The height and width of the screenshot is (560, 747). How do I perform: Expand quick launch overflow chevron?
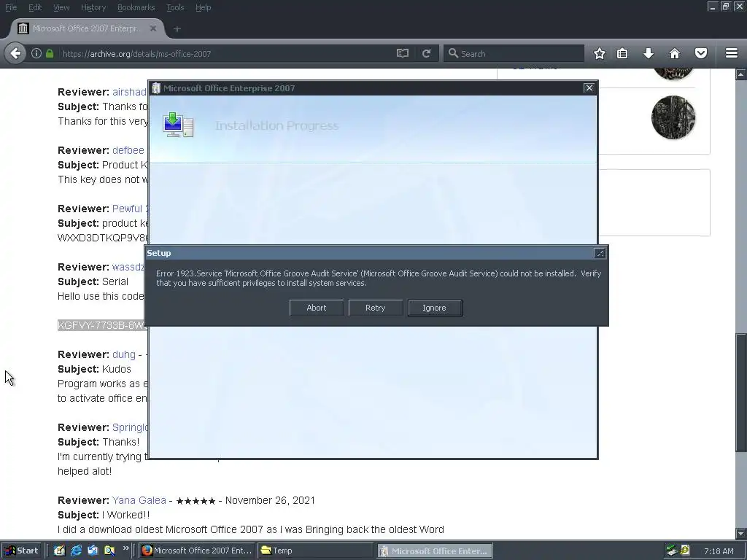point(125,548)
